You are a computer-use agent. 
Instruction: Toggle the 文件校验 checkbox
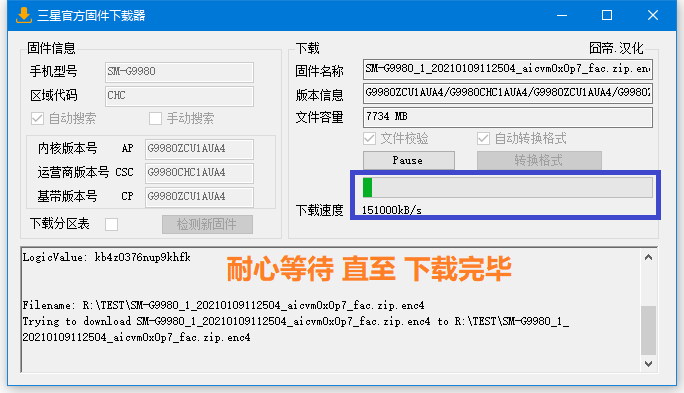[369, 139]
